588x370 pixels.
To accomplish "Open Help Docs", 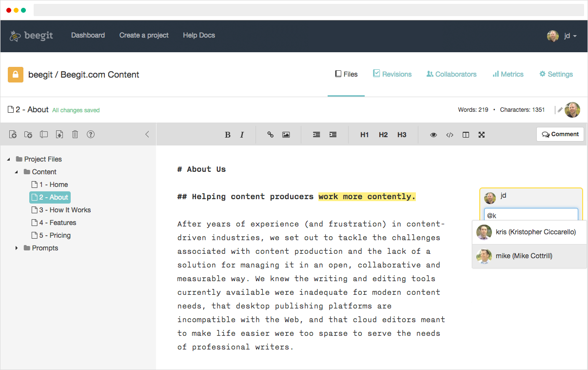I will click(x=199, y=35).
